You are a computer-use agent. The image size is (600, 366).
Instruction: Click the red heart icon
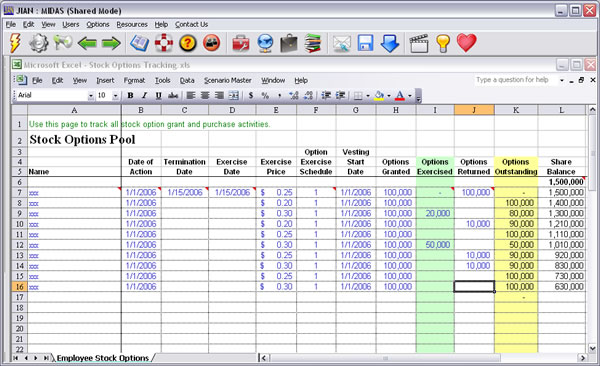pyautogui.click(x=466, y=42)
